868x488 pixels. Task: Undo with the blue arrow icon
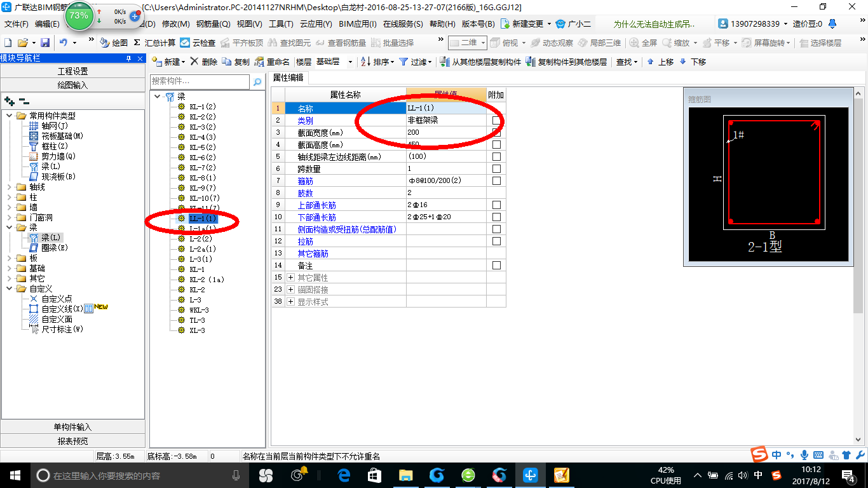64,43
